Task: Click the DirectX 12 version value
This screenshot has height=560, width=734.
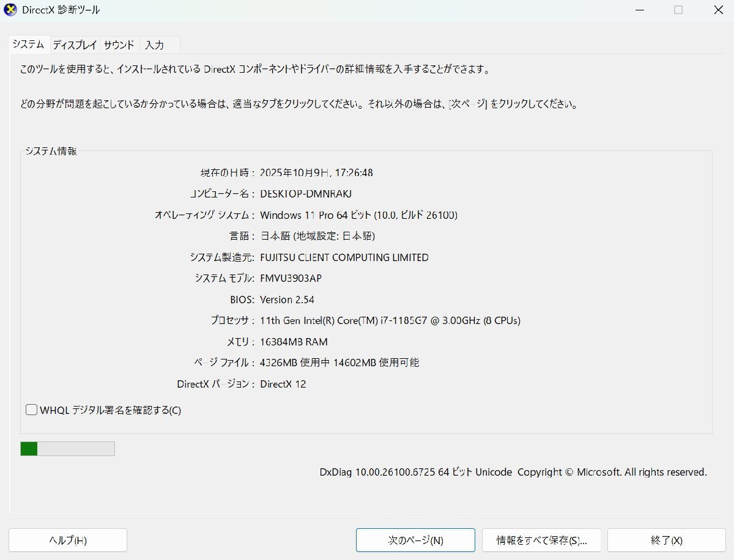Action: coord(283,384)
